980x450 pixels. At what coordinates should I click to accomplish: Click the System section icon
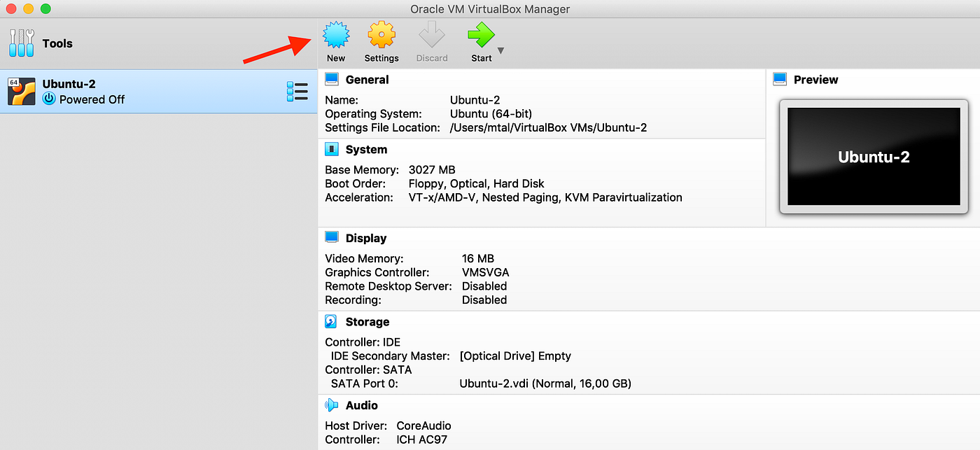pyautogui.click(x=330, y=148)
